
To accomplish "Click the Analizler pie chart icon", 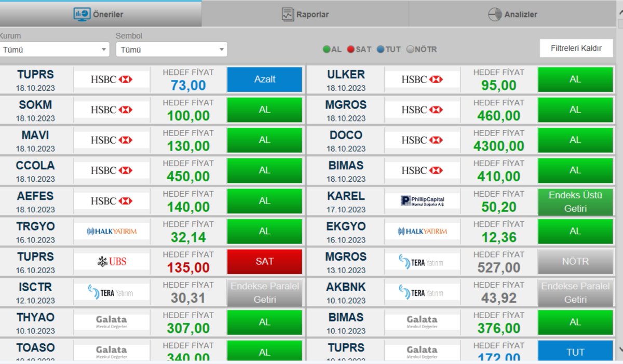I will tap(495, 15).
